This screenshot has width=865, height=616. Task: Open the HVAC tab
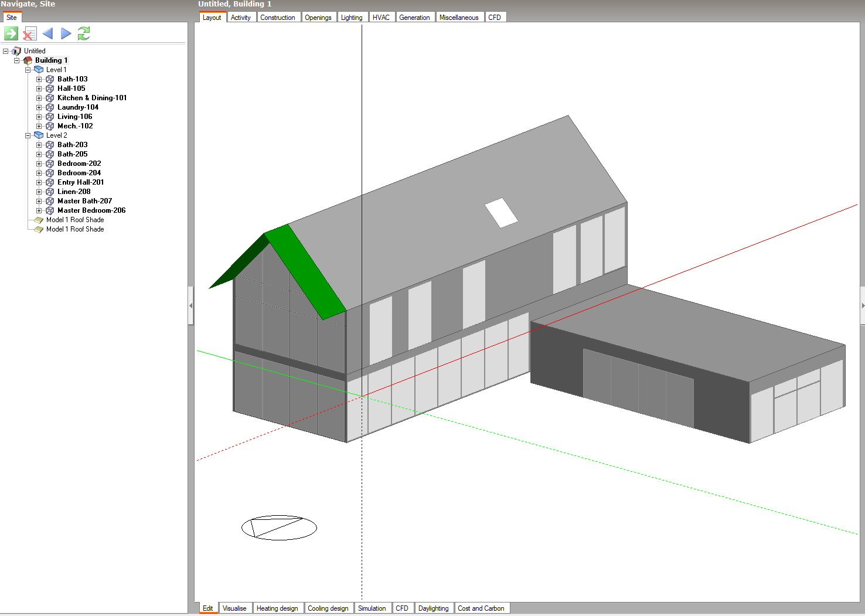tap(380, 18)
